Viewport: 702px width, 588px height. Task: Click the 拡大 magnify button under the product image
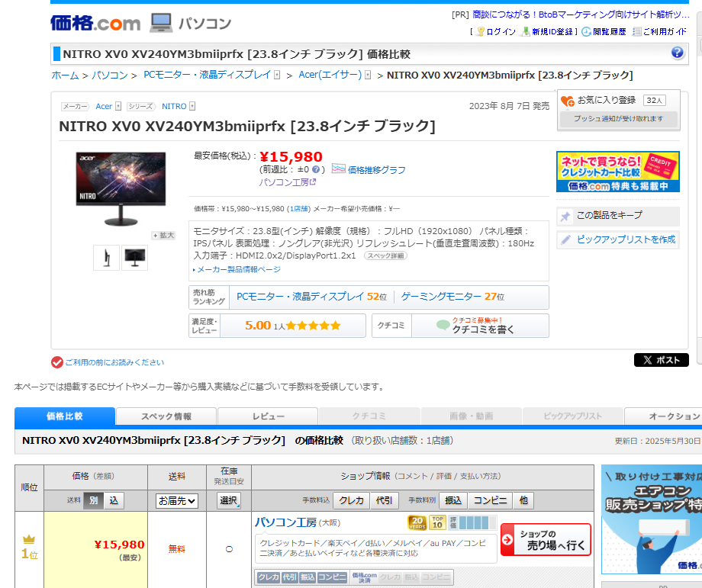(163, 236)
